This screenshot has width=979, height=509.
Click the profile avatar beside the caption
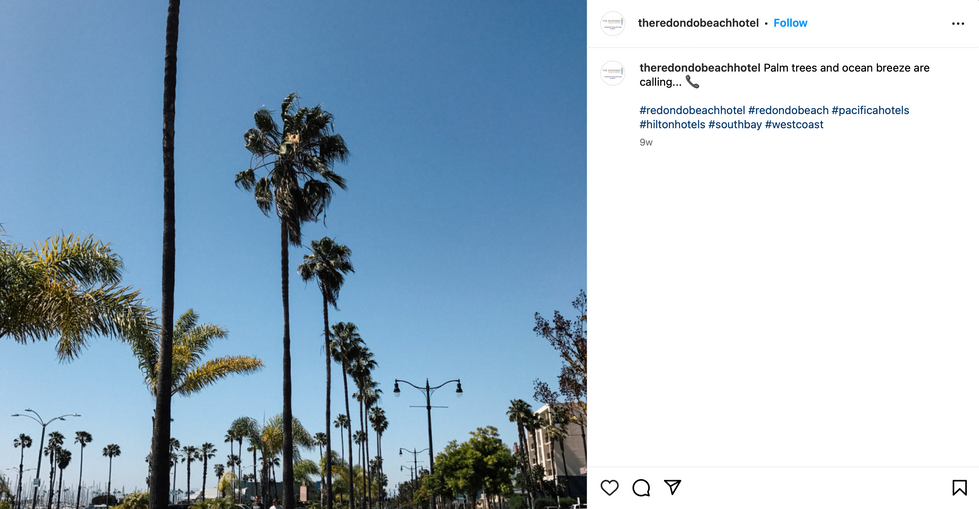click(612, 73)
